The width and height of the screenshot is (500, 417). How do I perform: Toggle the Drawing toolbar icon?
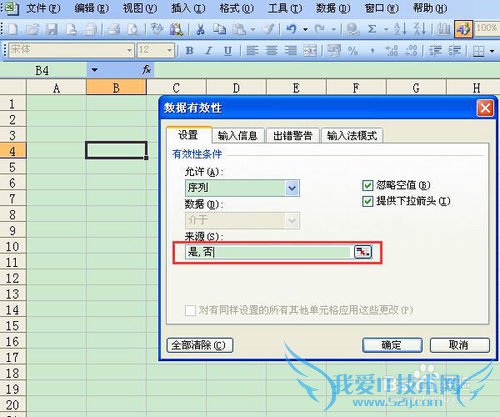(x=464, y=30)
